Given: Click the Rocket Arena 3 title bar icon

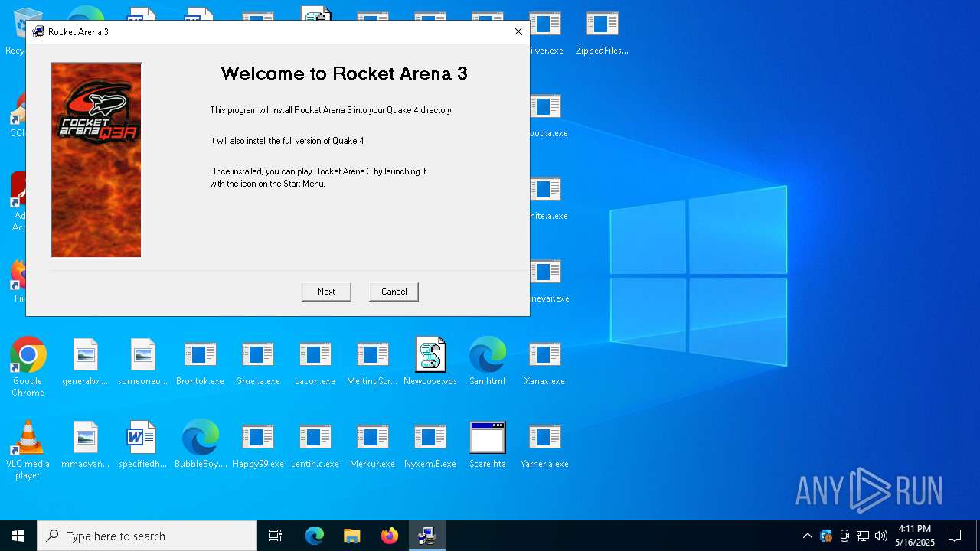Looking at the screenshot, I should tap(38, 31).
